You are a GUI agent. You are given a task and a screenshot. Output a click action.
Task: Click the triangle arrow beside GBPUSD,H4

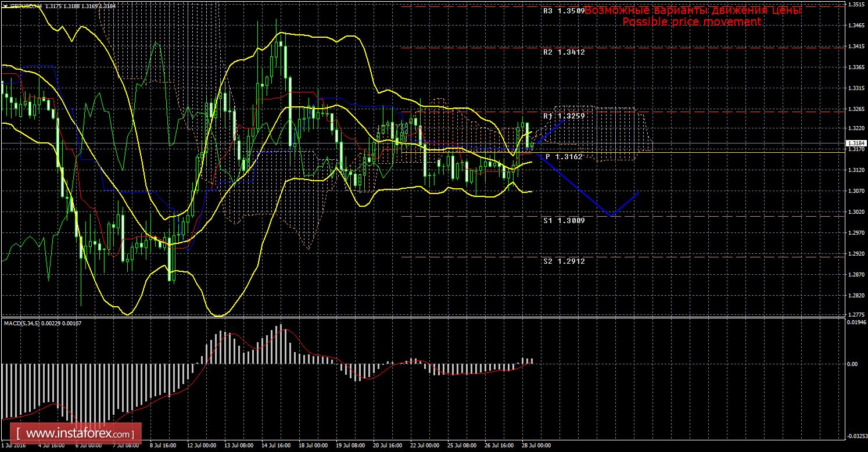5,6
